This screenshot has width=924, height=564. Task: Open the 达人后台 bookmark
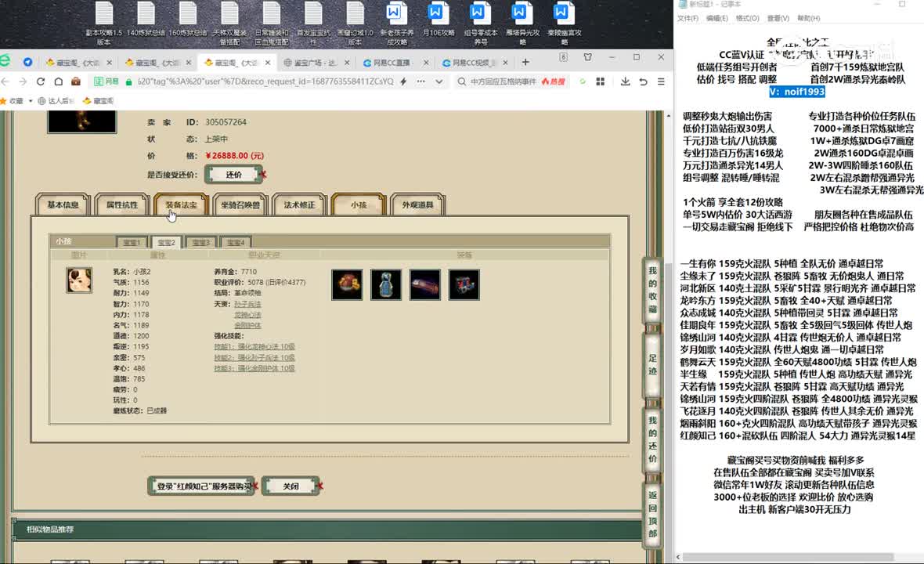[x=56, y=101]
